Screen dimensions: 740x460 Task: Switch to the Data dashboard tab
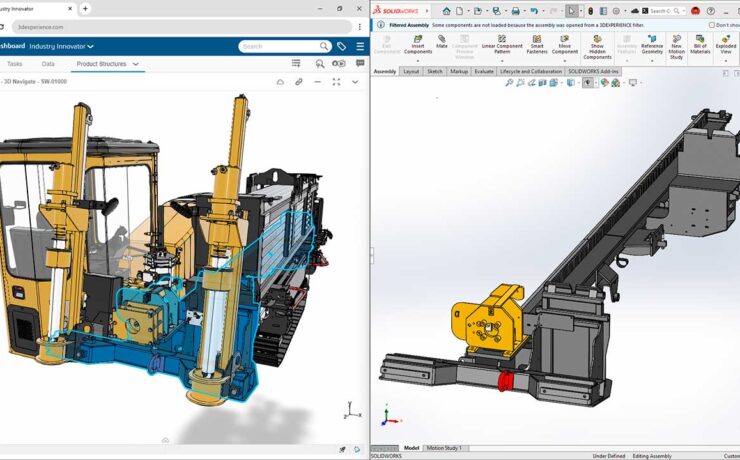tap(48, 64)
